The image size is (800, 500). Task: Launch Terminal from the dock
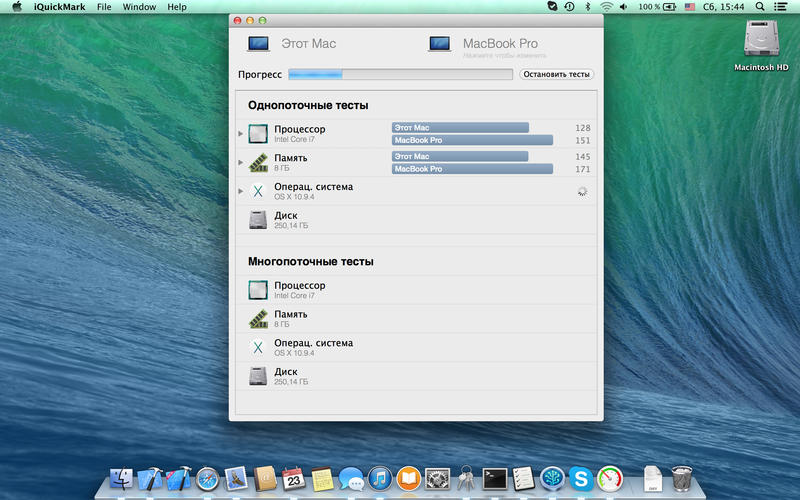point(495,479)
